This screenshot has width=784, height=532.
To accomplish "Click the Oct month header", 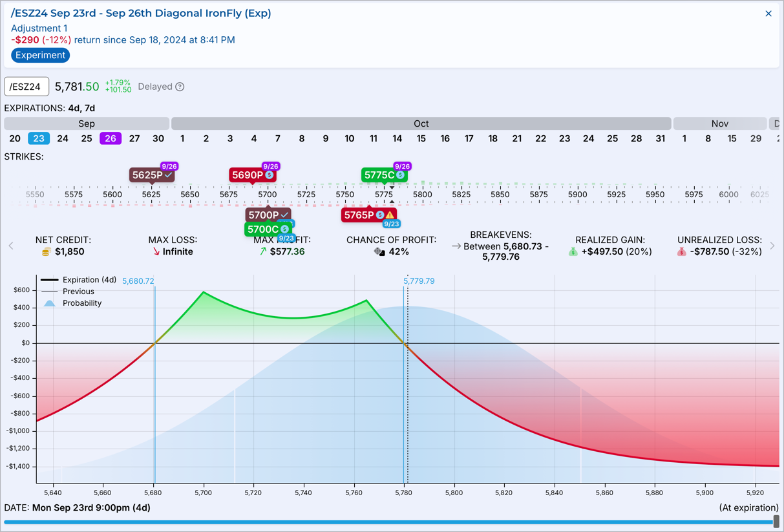I will tap(421, 123).
